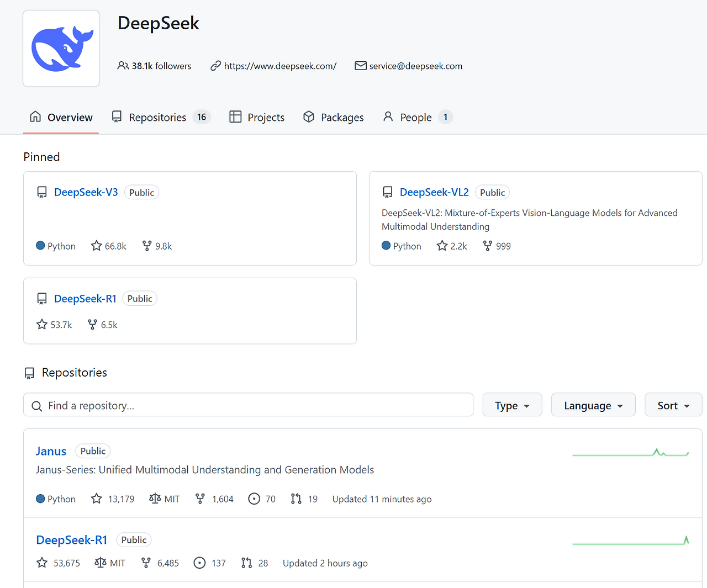Click the mail envelope icon
Screen dimensions: 707x588
[361, 66]
